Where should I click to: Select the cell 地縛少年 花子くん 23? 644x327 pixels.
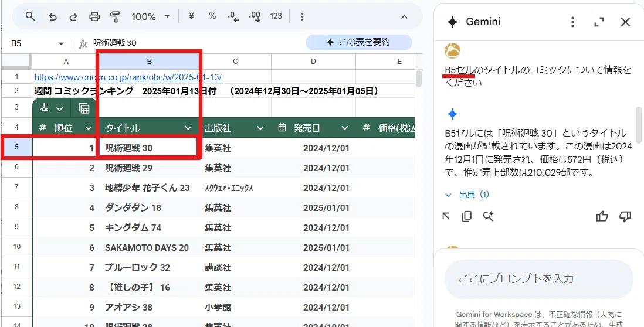[x=150, y=188]
